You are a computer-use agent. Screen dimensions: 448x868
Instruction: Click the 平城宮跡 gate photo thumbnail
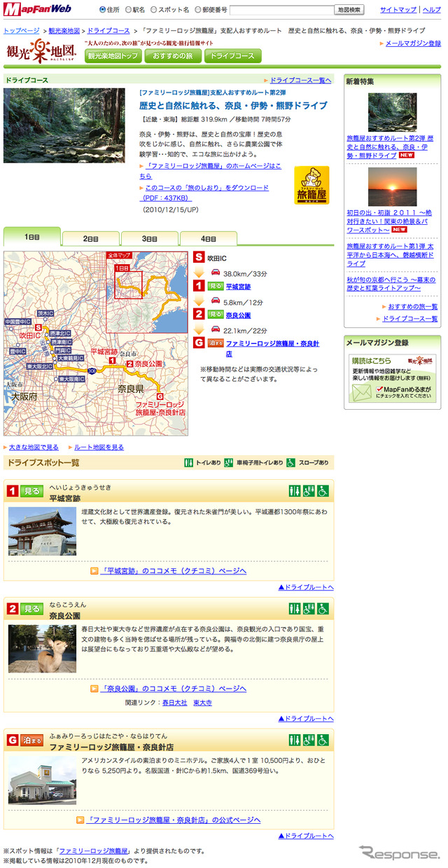tap(41, 531)
